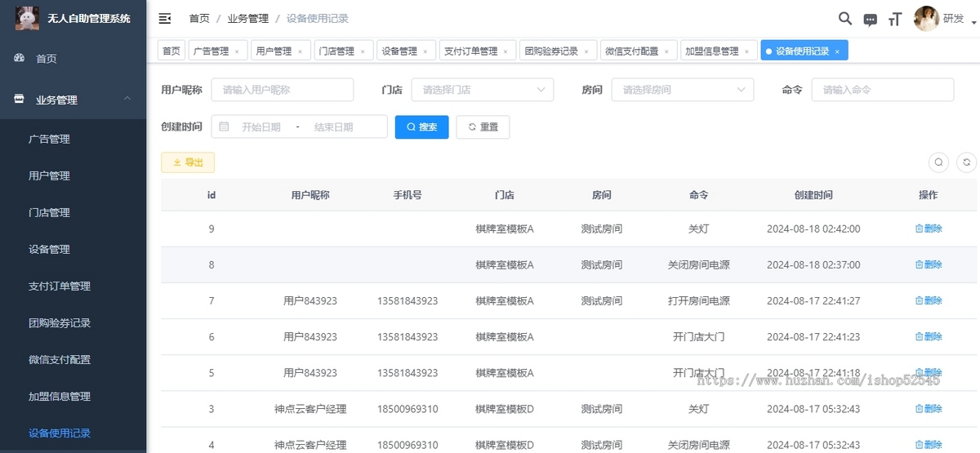Open 门店管理 in the sidebar
980x453 pixels.
click(x=49, y=212)
